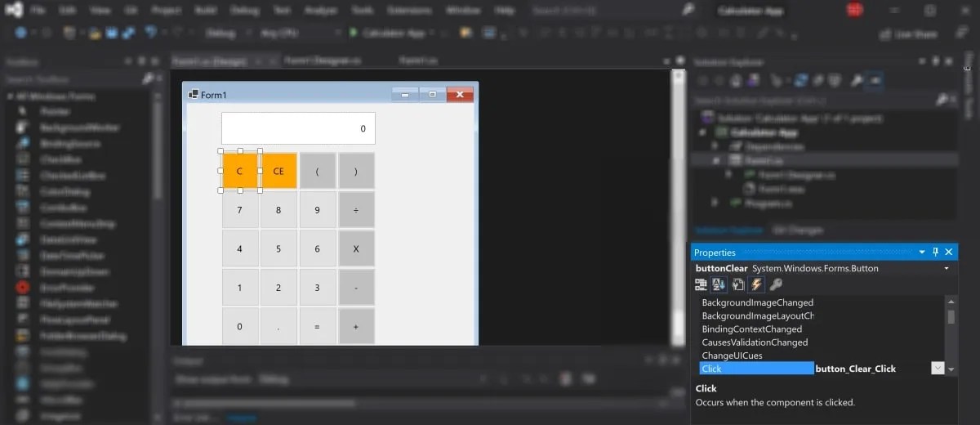Screen dimensions: 980x425
Task: Select the close parenthesis button
Action: click(356, 171)
